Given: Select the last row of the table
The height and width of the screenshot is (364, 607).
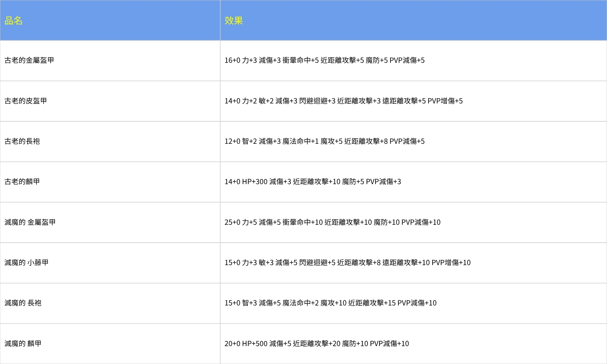Looking at the screenshot, I should [303, 343].
